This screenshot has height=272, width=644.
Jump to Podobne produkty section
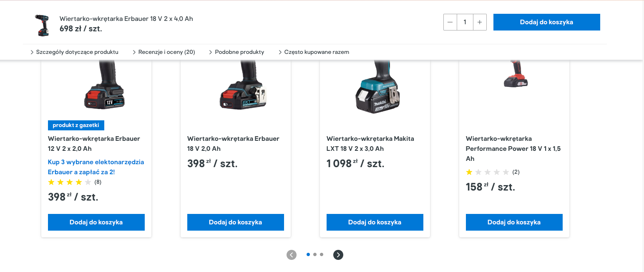tap(236, 52)
